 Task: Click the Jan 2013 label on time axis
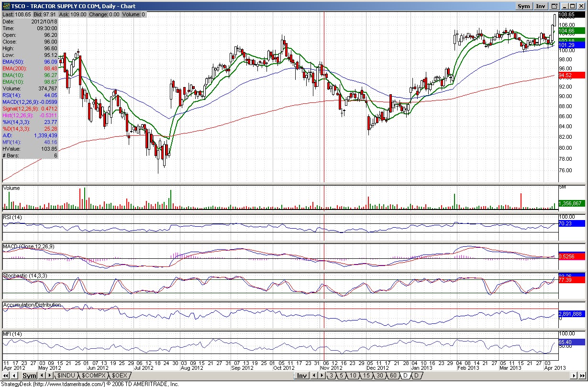(x=421, y=367)
